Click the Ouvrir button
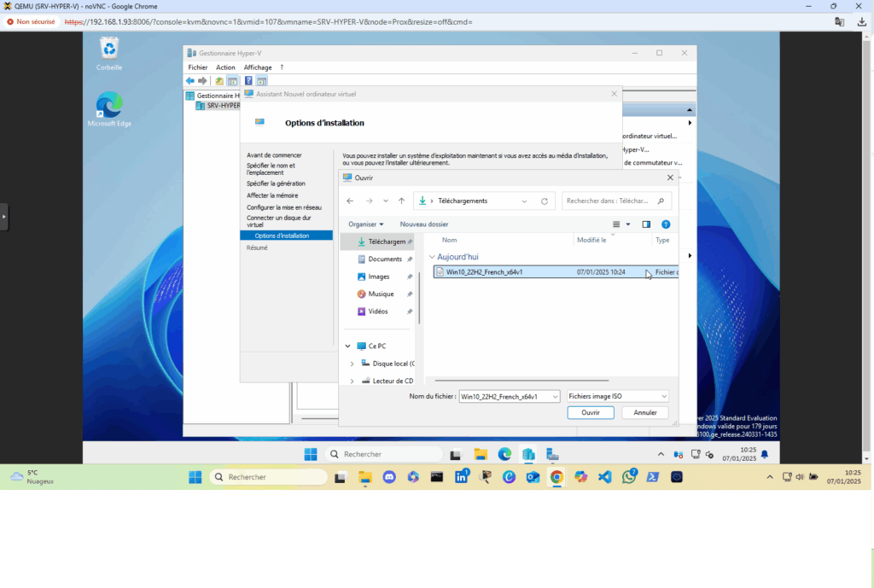The height and width of the screenshot is (588, 874). pyautogui.click(x=591, y=413)
